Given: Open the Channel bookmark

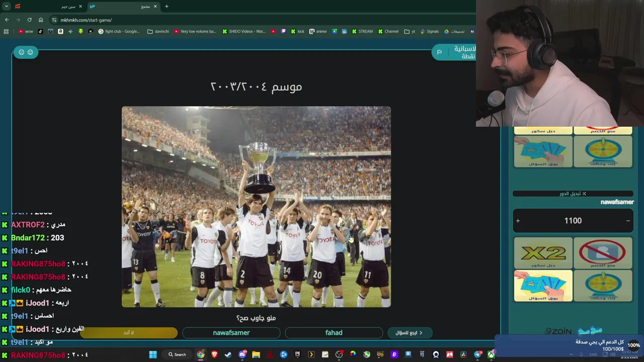Looking at the screenshot, I should pos(388,31).
